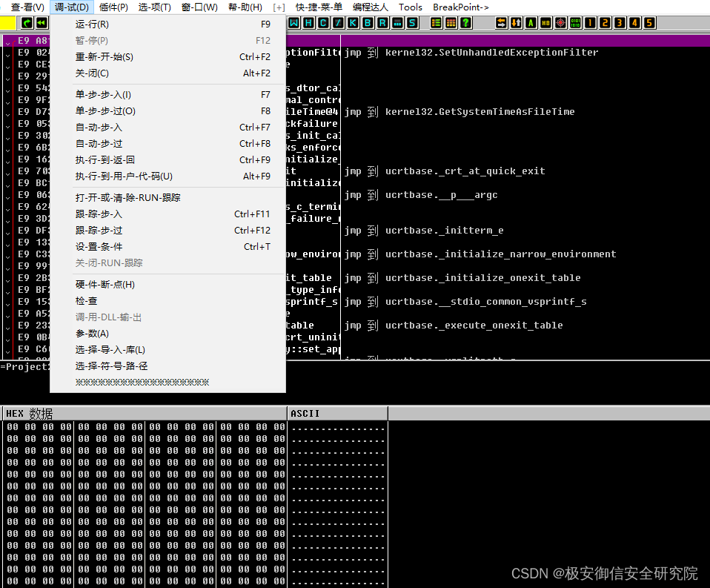Click the binary 0101 edit toolbar icon
Screen dimensions: 710x588
pyautogui.click(x=575, y=23)
